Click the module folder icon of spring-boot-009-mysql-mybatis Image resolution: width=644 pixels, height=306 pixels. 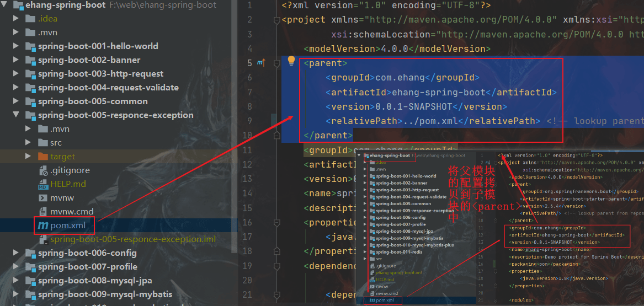coord(30,294)
